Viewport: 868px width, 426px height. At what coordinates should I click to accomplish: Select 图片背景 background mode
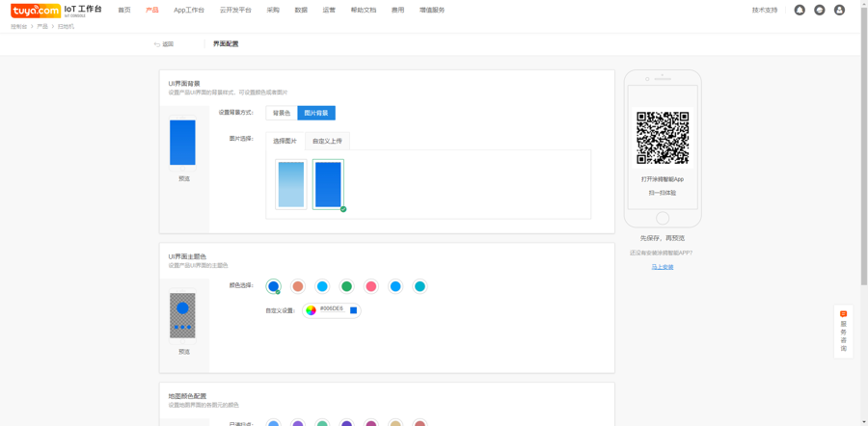pyautogui.click(x=316, y=113)
